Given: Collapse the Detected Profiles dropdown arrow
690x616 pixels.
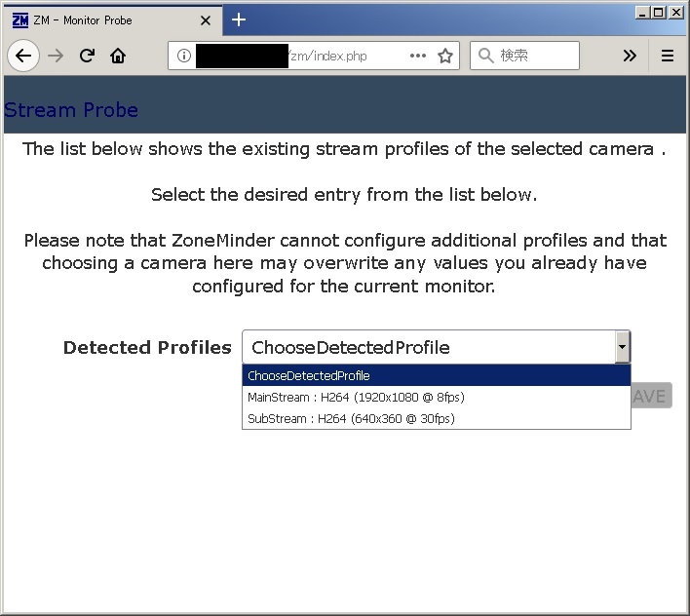Looking at the screenshot, I should 622,347.
